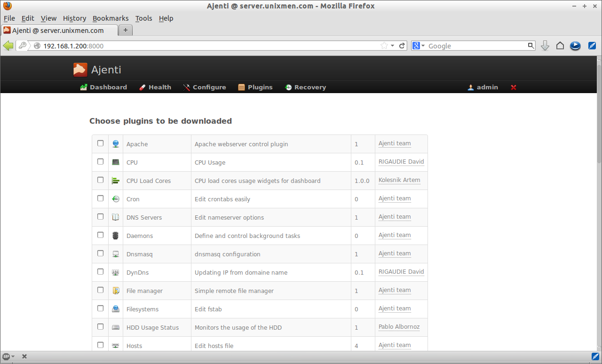The height and width of the screenshot is (364, 602).
Task: Open the bookmark star dropdown arrow
Action: [392, 46]
